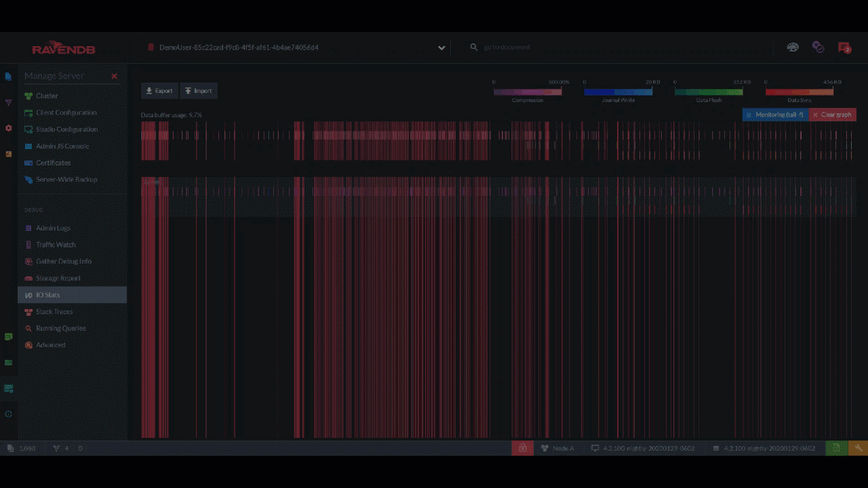Click the Data Flush legend color bar
Image resolution: width=868 pixels, height=488 pixels.
click(x=709, y=91)
